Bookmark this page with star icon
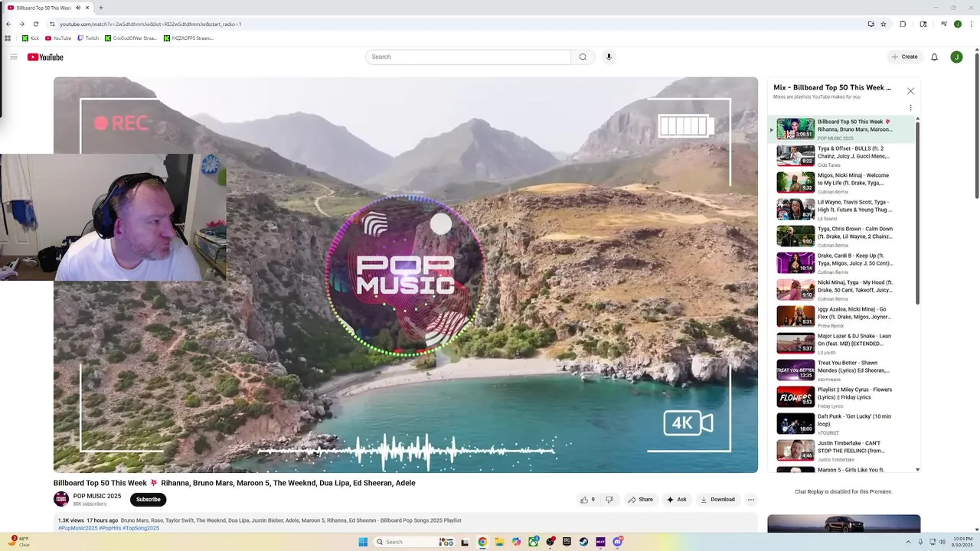The width and height of the screenshot is (980, 551). (x=884, y=24)
